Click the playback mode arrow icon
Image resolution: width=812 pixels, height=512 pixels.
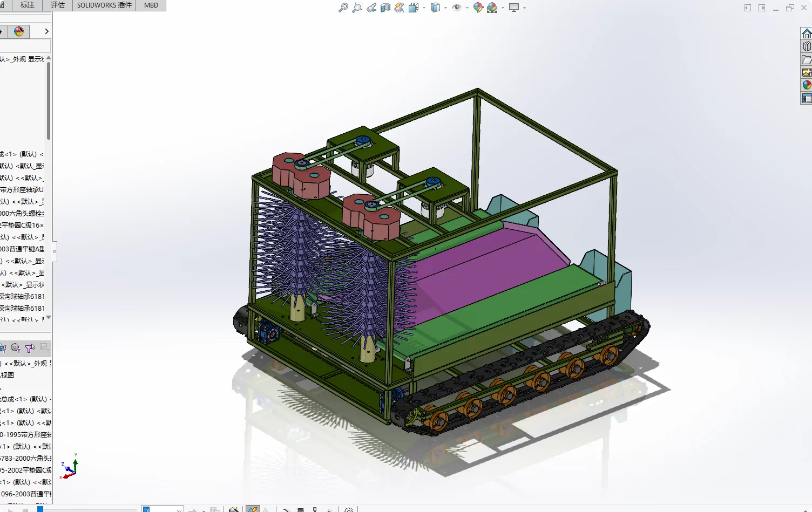(193, 509)
